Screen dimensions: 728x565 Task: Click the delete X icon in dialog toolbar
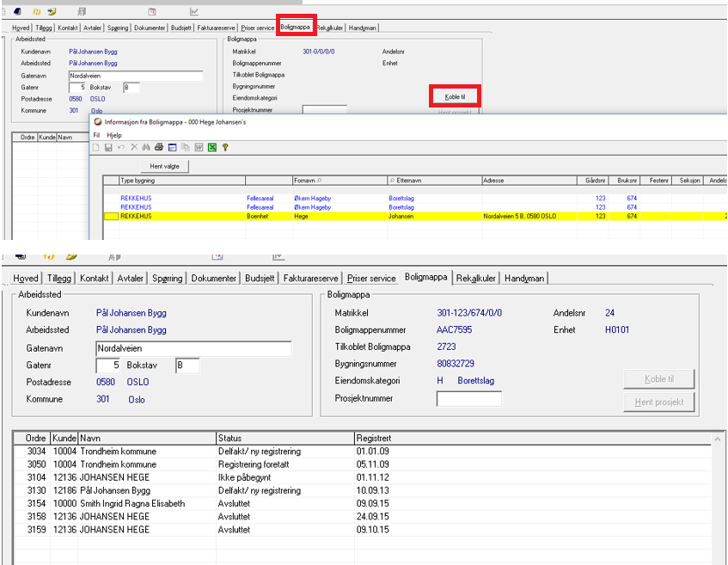tap(133, 148)
